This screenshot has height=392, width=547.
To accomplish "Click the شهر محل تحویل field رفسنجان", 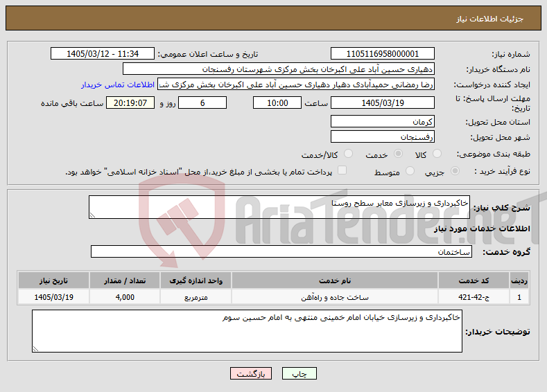I will tap(382, 136).
